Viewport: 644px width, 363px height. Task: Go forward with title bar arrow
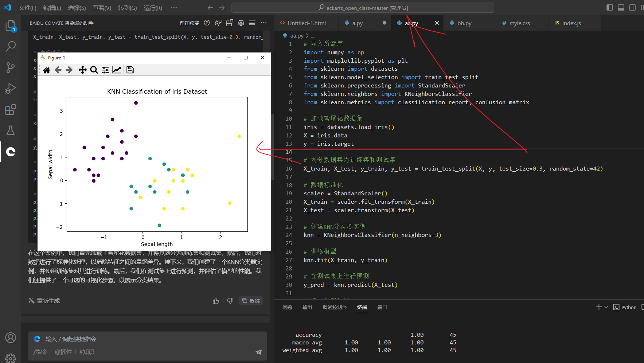click(222, 8)
